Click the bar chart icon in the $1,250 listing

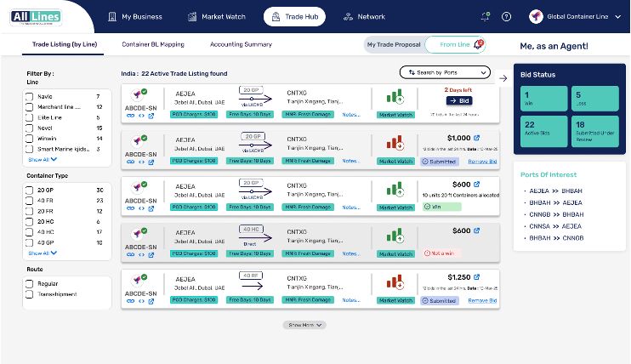pos(395,282)
